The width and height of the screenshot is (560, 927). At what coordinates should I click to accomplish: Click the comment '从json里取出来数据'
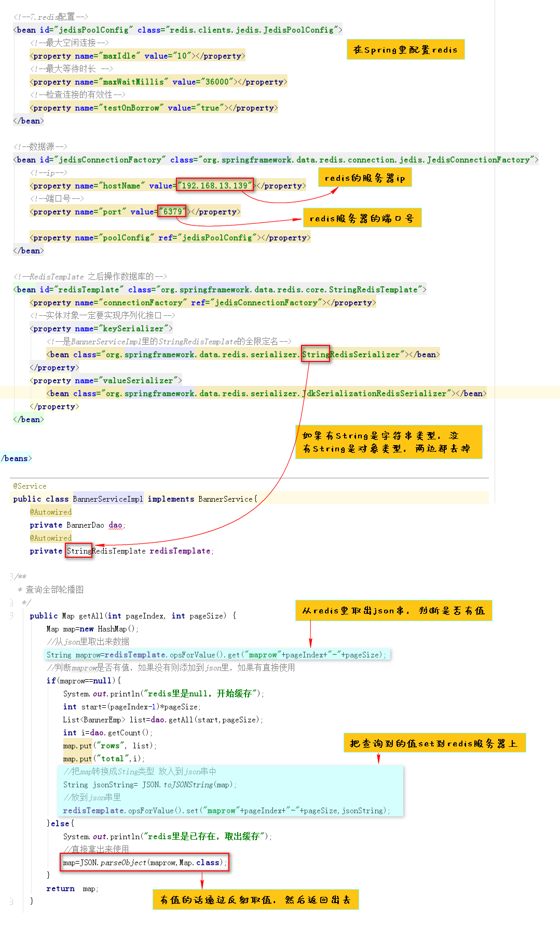[88, 642]
